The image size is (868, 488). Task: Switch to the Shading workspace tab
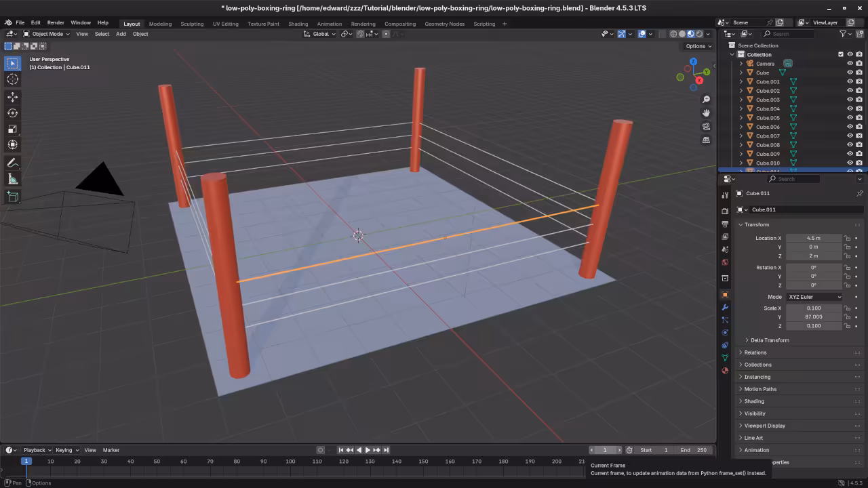(298, 24)
